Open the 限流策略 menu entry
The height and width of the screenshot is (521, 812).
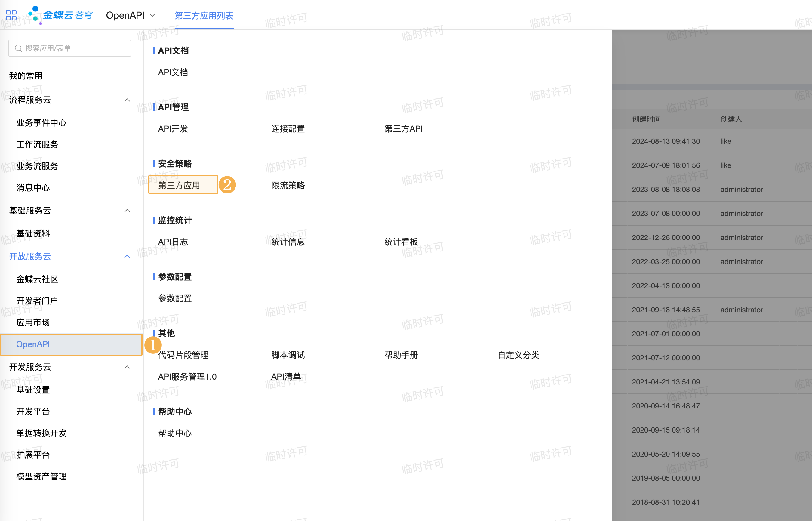click(288, 185)
